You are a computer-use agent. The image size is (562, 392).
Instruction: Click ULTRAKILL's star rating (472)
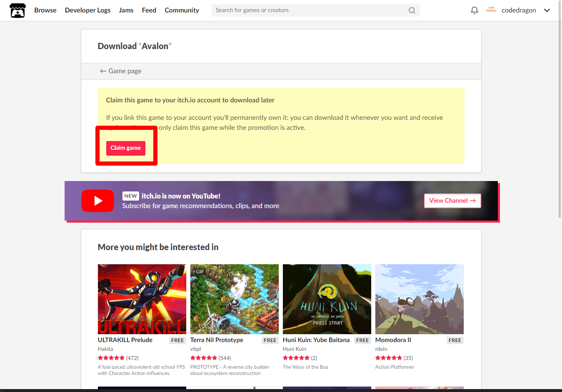tap(118, 358)
